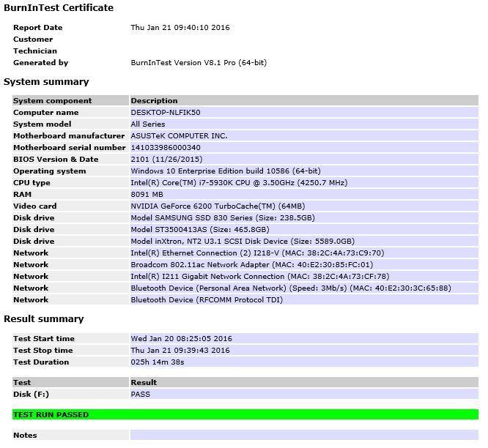Select report date 'Thu Jan 21 09:40:10 2016'
This screenshot has height=448, width=488.
(x=180, y=28)
